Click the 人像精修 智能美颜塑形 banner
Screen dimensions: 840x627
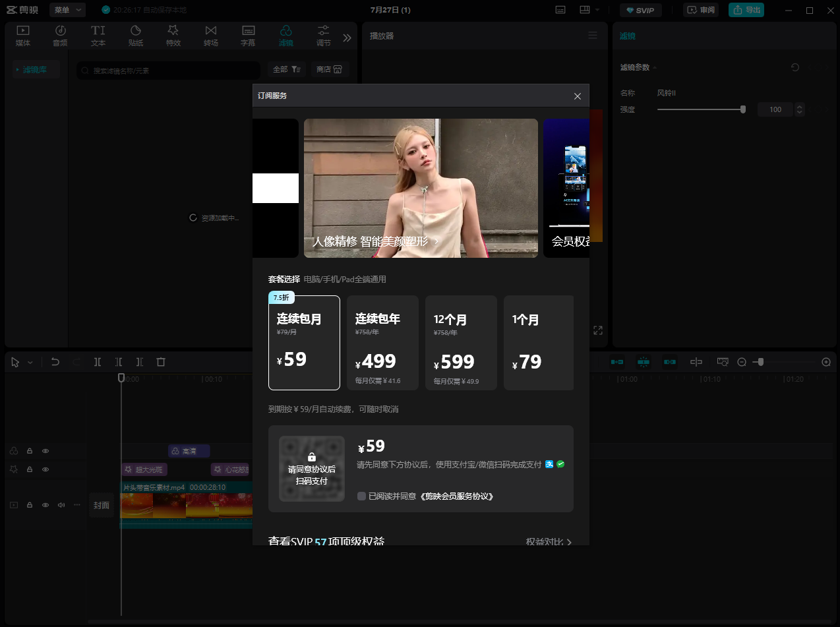click(x=421, y=188)
